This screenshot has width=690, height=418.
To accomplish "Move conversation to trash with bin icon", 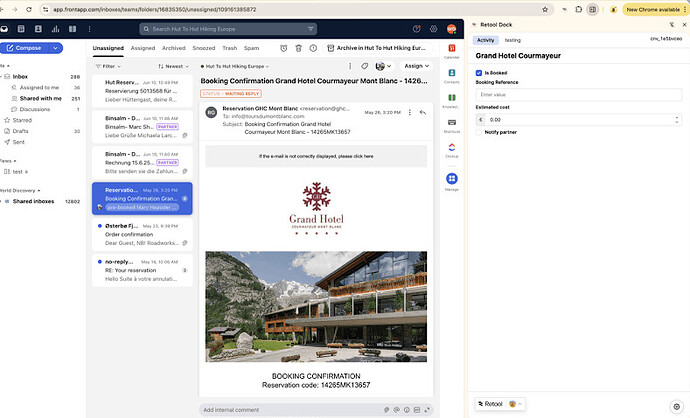I will coord(298,48).
